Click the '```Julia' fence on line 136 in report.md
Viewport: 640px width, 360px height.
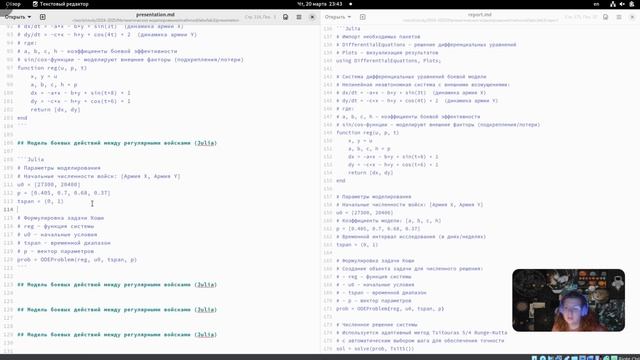click(348, 29)
